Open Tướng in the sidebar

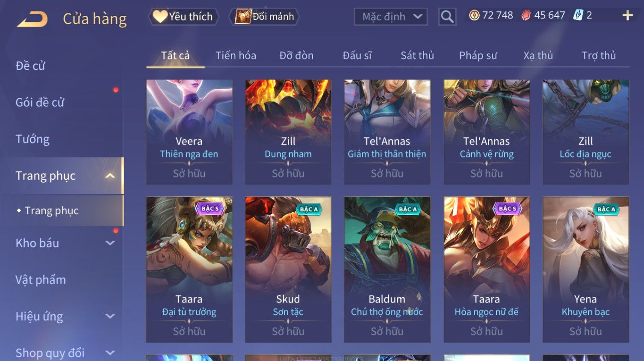pos(32,139)
